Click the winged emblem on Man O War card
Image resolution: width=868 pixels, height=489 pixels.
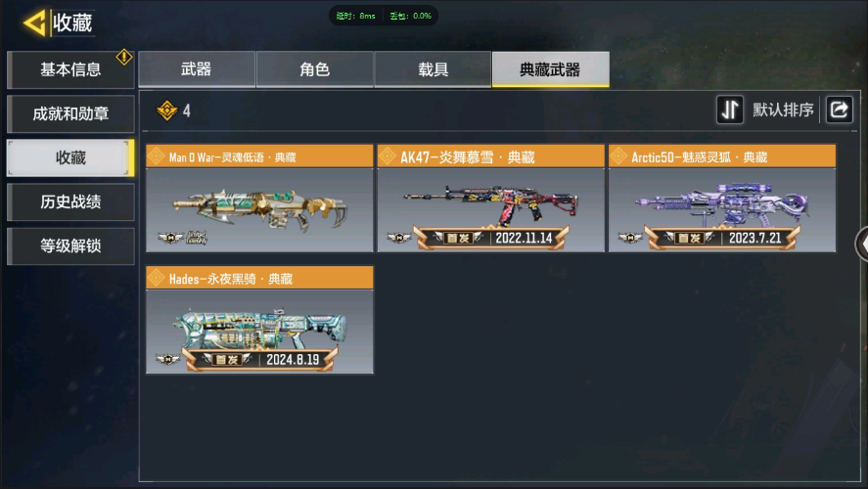point(170,238)
